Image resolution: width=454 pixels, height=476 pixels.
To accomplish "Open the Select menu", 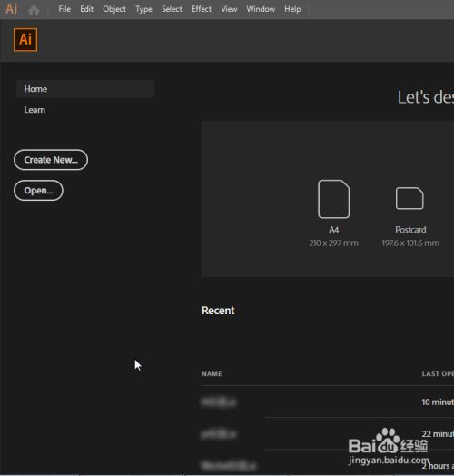I will pyautogui.click(x=172, y=9).
